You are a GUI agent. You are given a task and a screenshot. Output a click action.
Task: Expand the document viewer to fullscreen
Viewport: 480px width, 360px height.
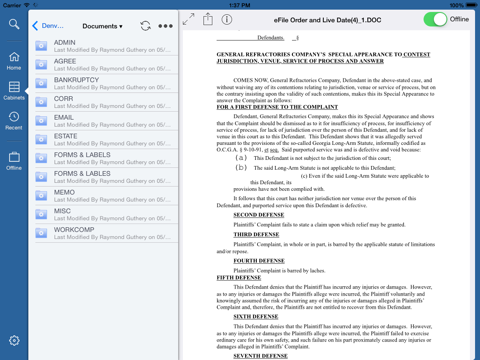tap(189, 19)
